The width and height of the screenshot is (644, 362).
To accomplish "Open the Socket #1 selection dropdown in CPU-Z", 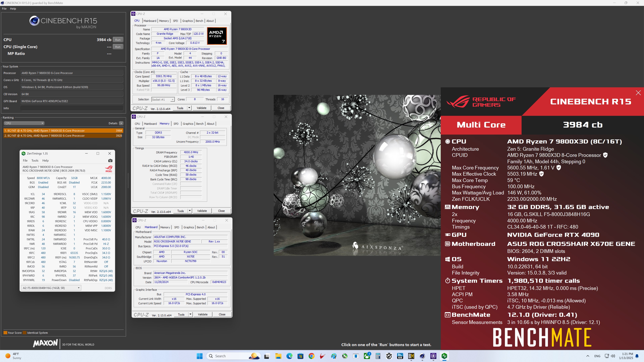I will click(x=163, y=99).
